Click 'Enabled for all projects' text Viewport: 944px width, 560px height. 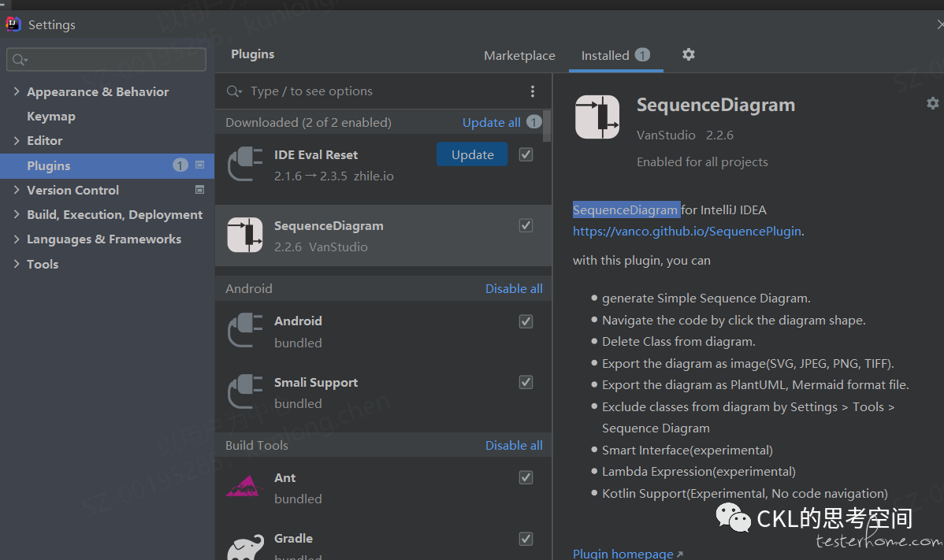pos(702,161)
